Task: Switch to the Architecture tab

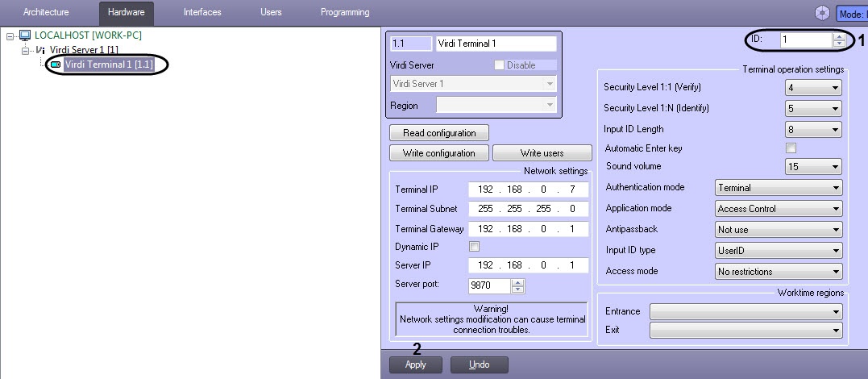Action: tap(46, 13)
